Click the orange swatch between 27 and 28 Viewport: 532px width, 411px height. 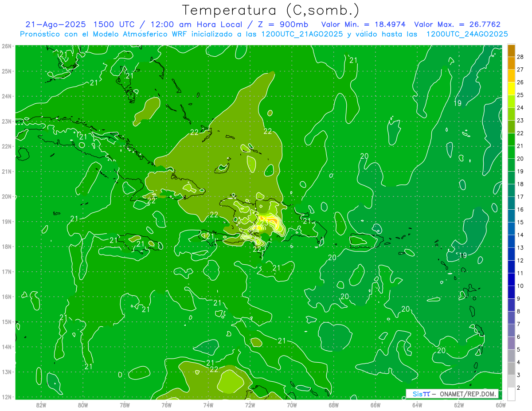(x=511, y=63)
